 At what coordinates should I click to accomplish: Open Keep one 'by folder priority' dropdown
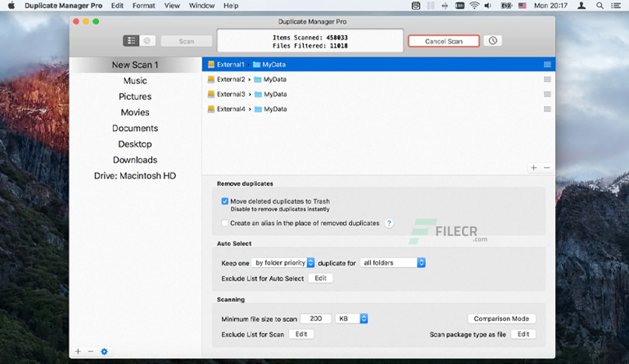[283, 262]
